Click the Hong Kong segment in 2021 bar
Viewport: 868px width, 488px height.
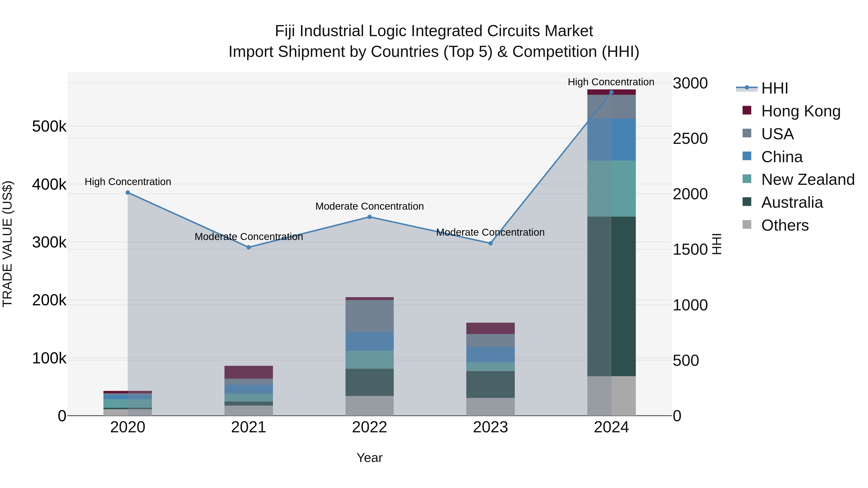click(x=249, y=372)
